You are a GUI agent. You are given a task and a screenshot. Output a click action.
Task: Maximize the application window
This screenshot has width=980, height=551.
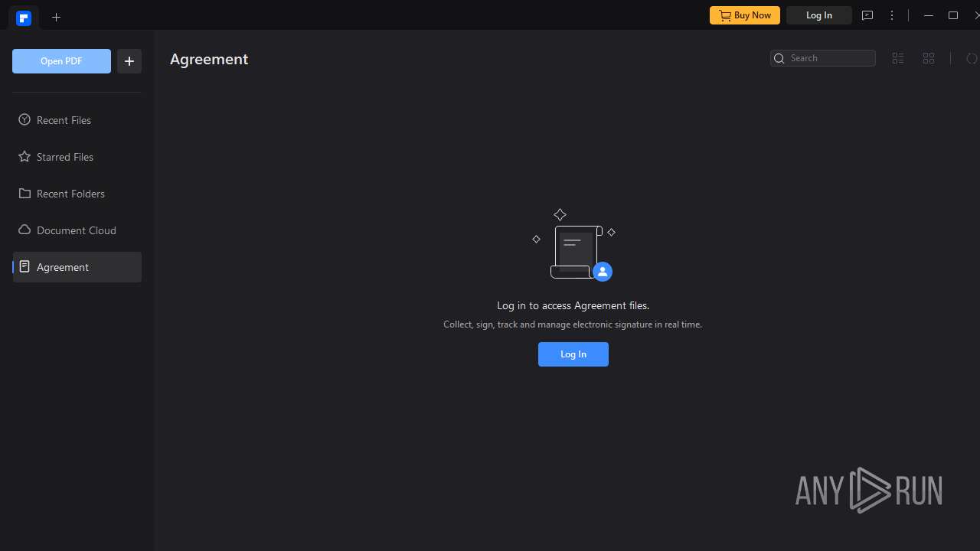coord(953,15)
